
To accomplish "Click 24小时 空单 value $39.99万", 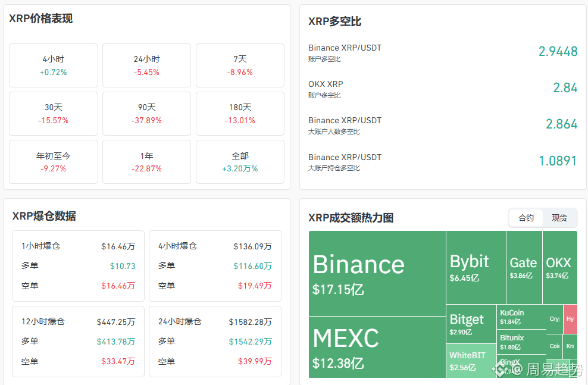I will (x=255, y=361).
